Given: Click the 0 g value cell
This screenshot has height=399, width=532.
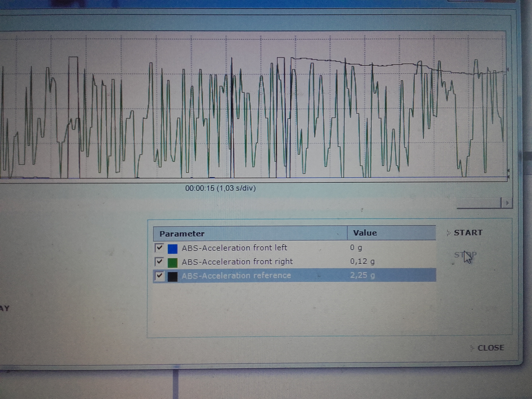Looking at the screenshot, I should pyautogui.click(x=356, y=248).
